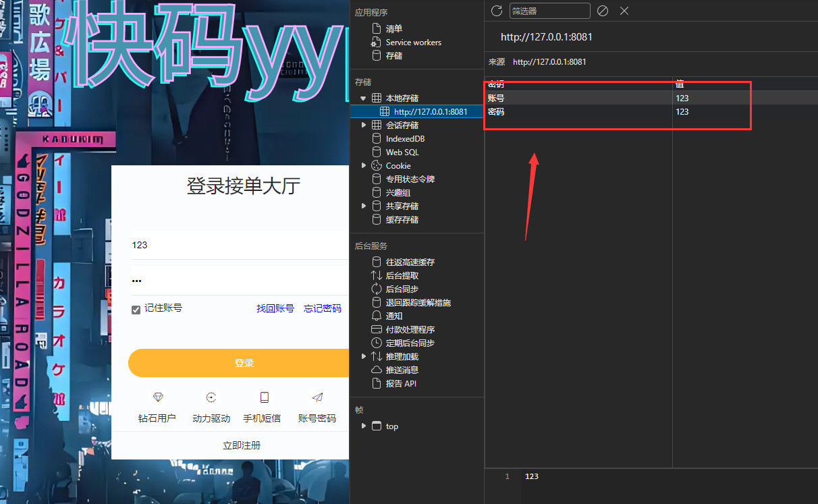Screen dimensions: 818x504
Task: Select Cookie tree item
Action: point(398,166)
